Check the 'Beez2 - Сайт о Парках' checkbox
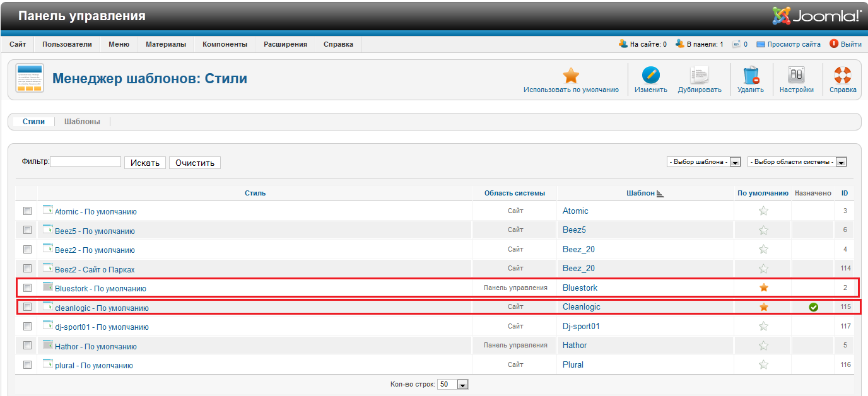The image size is (868, 396). (x=27, y=269)
